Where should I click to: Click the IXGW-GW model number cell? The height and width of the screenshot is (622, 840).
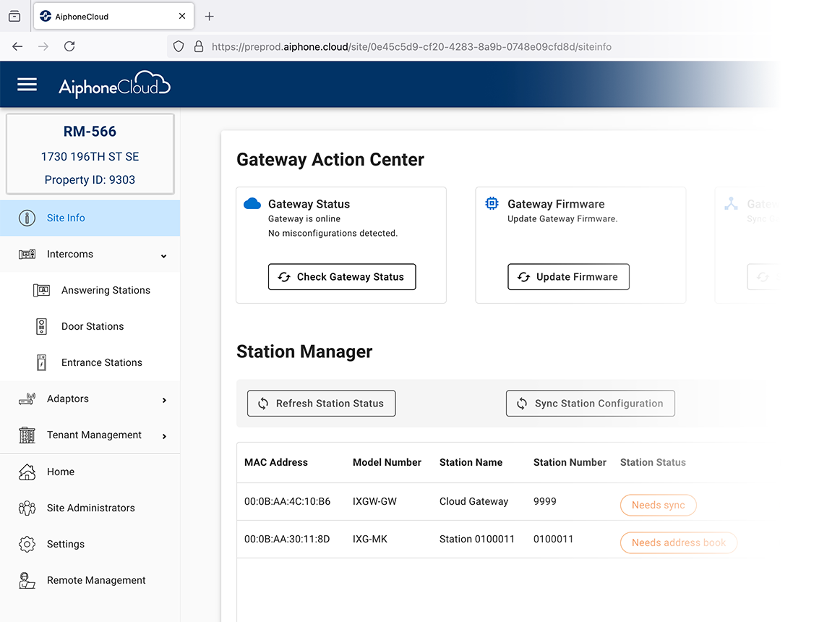coord(374,501)
